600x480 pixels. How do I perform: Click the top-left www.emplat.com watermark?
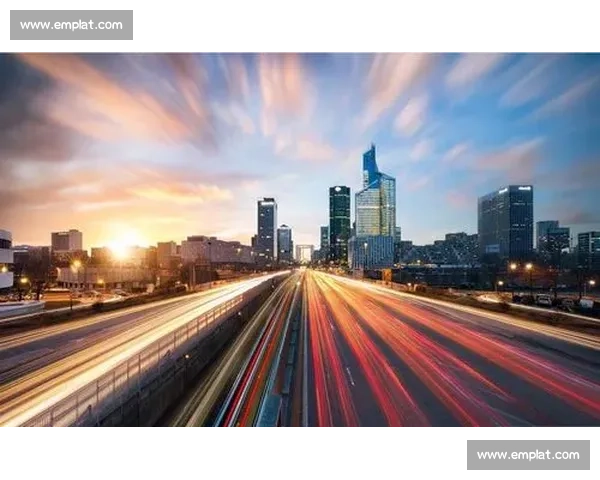(x=71, y=24)
